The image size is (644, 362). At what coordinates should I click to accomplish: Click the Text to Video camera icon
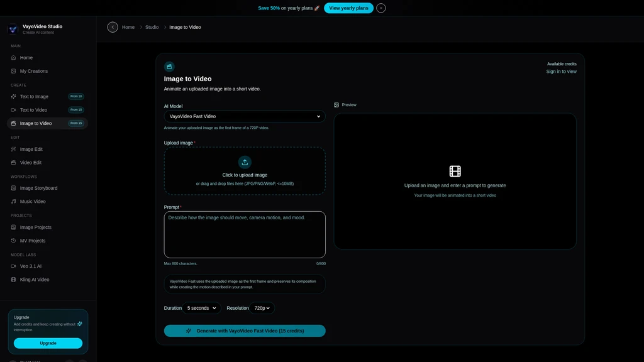[x=14, y=110]
